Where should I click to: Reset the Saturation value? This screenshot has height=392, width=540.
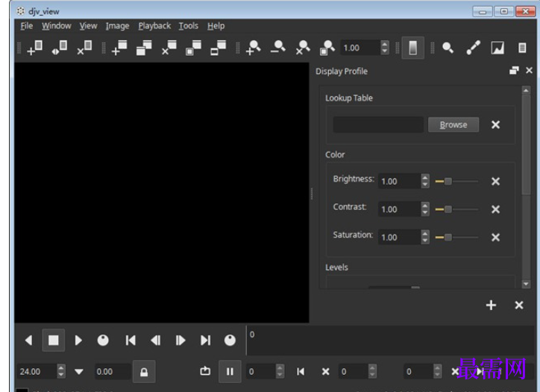pyautogui.click(x=495, y=237)
